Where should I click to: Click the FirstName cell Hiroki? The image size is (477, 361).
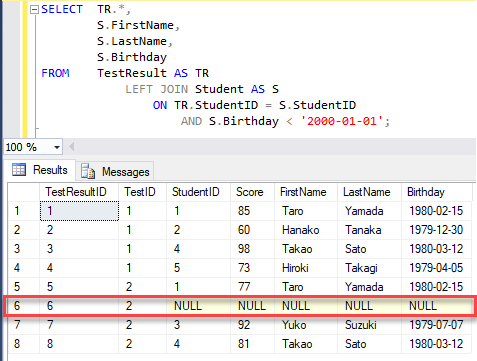[306, 268]
